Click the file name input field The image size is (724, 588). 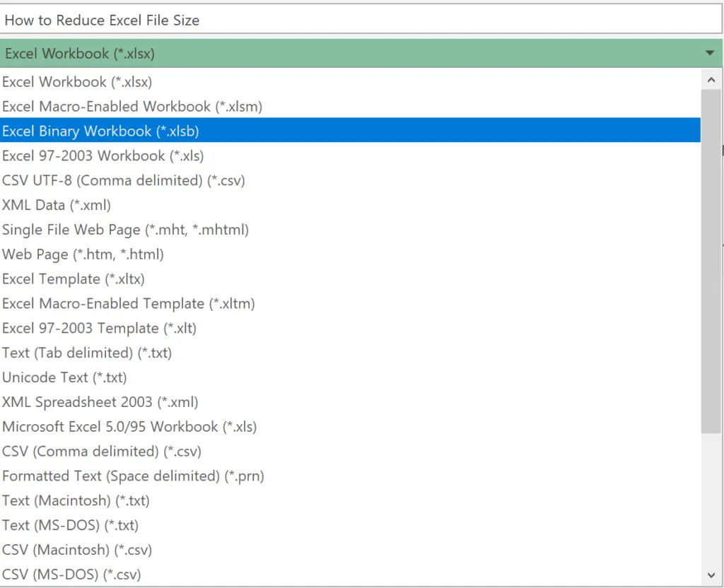pos(361,20)
